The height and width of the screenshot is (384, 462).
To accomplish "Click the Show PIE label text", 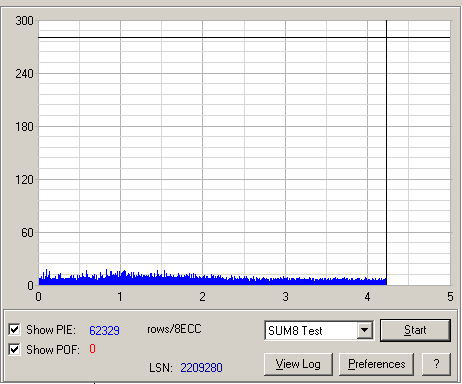I will [51, 330].
